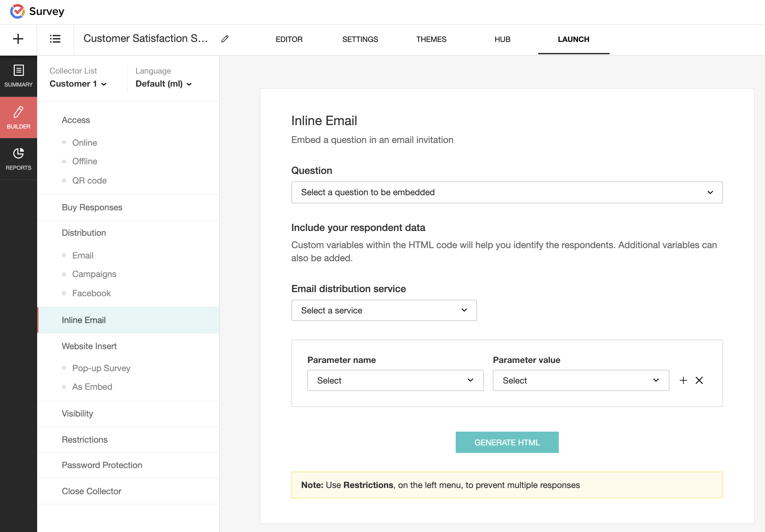Click the Builder sidebar icon

(x=18, y=118)
